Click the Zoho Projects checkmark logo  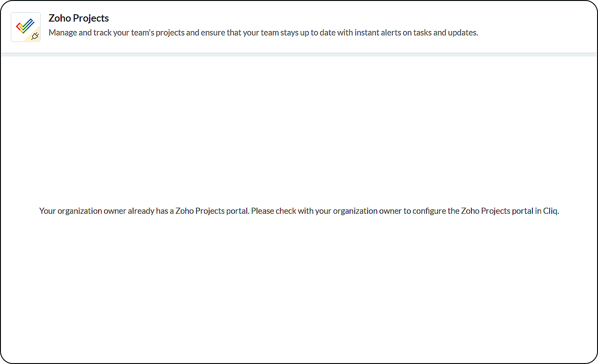click(25, 25)
